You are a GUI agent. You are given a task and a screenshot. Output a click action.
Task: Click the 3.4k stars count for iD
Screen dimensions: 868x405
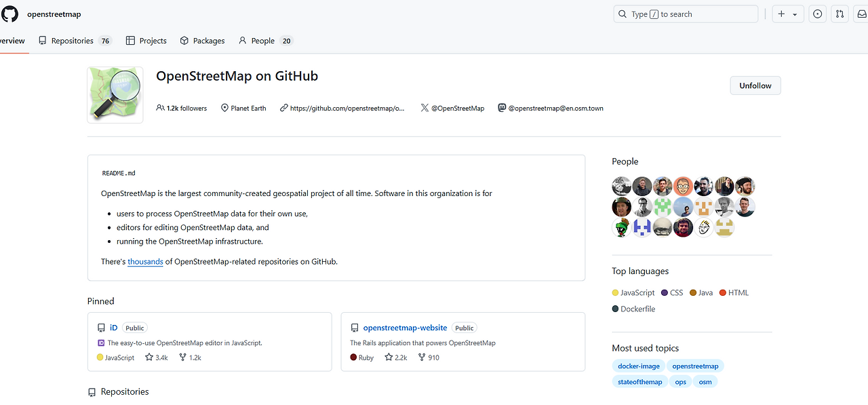tap(157, 358)
